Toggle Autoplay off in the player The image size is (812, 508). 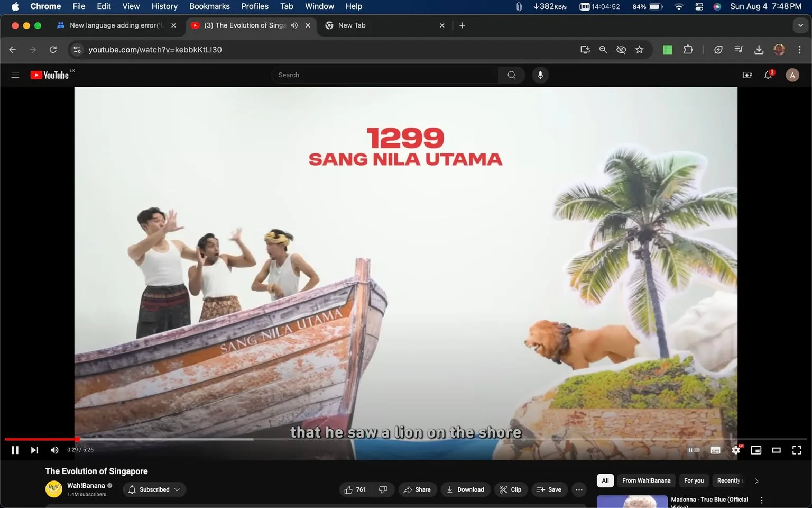(x=693, y=450)
